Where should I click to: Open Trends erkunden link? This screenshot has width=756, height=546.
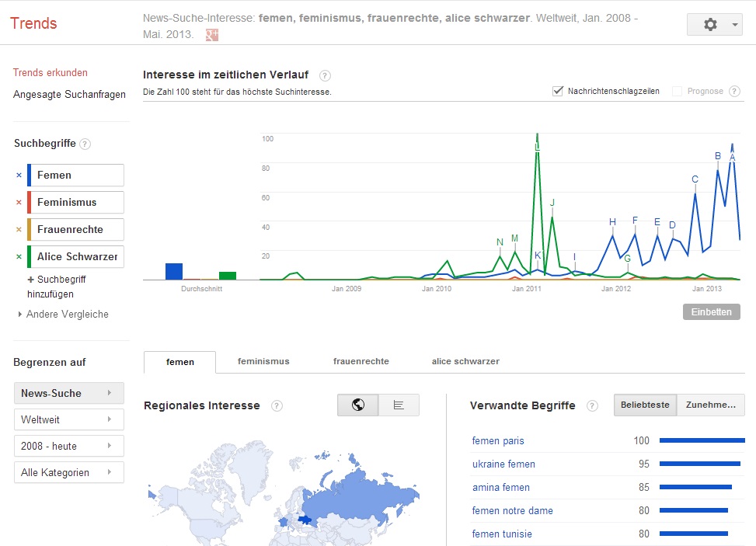[x=51, y=73]
